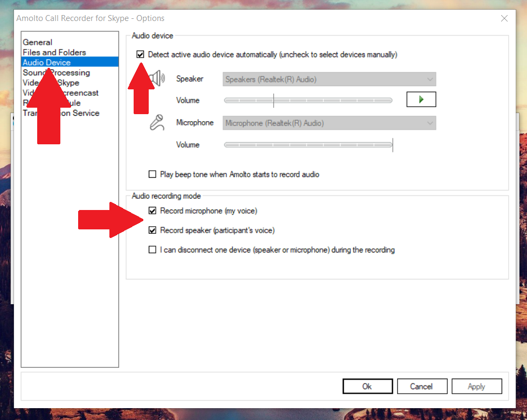Adjust the Speaker volume slider
This screenshot has height=420, width=527.
(308, 100)
